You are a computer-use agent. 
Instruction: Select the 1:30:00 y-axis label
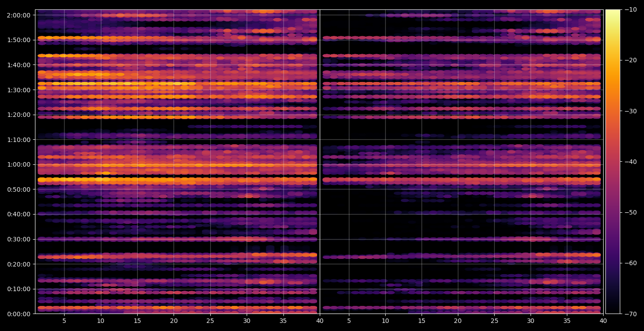[x=19, y=90]
